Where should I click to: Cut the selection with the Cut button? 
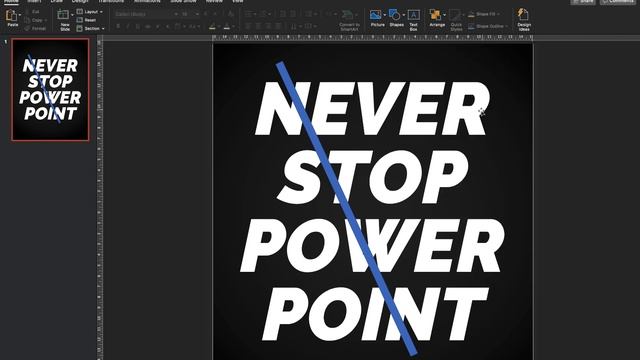click(33, 12)
